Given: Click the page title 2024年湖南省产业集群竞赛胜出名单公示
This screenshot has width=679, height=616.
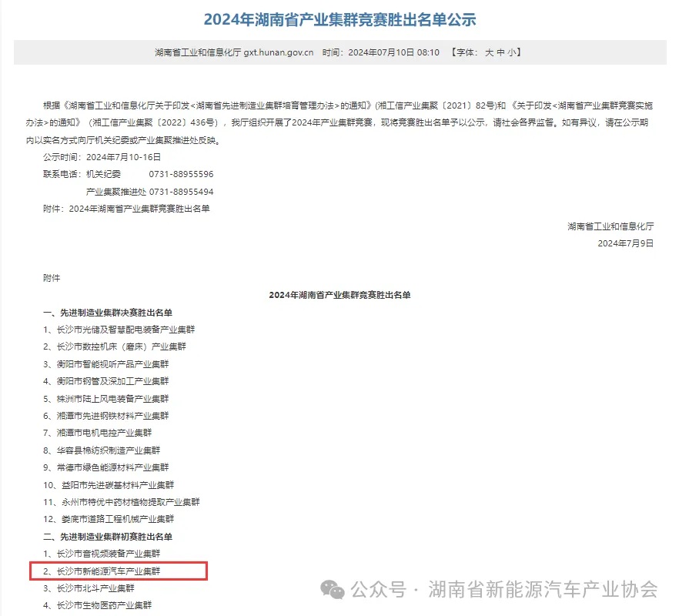Looking at the screenshot, I should 339,19.
